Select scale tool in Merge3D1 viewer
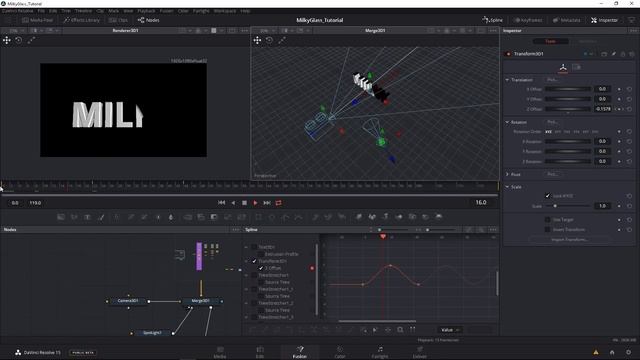Screen dimensions: 640x360 [282, 40]
